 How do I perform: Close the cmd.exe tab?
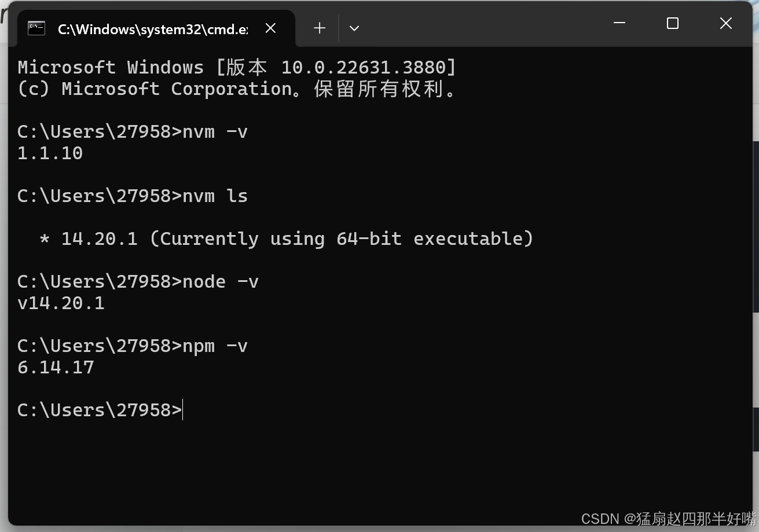click(x=270, y=28)
